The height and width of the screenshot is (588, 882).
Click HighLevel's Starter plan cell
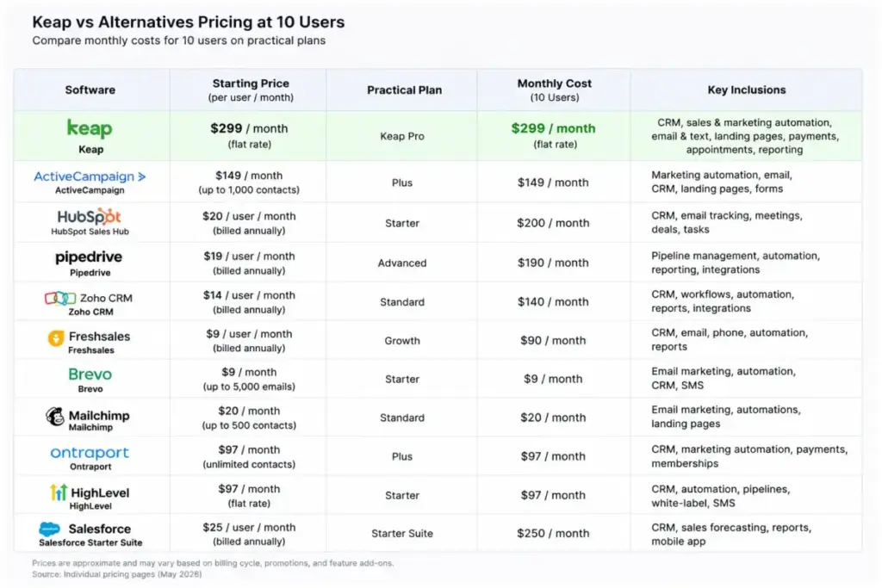pos(402,495)
